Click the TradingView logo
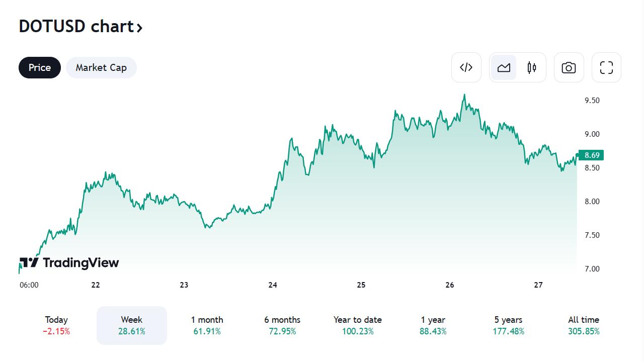 coord(69,262)
